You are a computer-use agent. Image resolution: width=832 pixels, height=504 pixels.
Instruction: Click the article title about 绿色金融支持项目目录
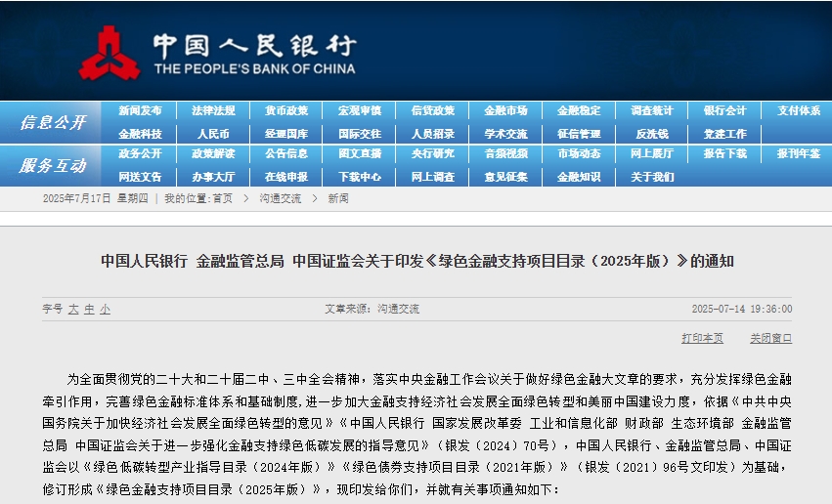[417, 261]
